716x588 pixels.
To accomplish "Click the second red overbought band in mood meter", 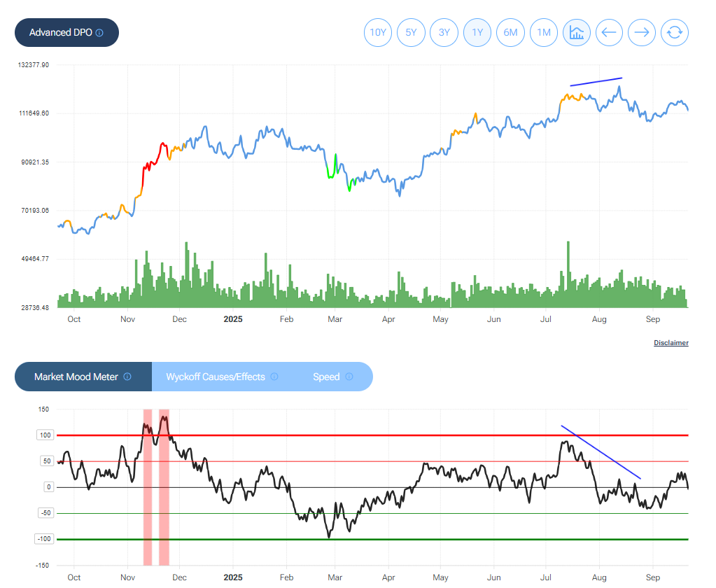I will (164, 487).
